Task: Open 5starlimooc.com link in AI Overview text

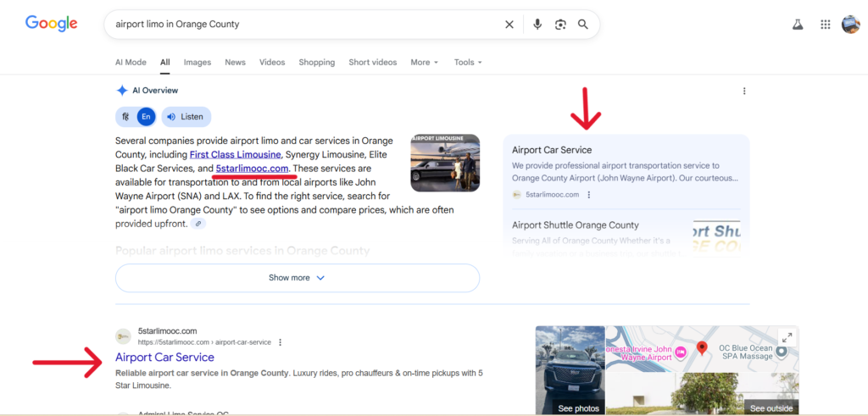Action: tap(253, 168)
